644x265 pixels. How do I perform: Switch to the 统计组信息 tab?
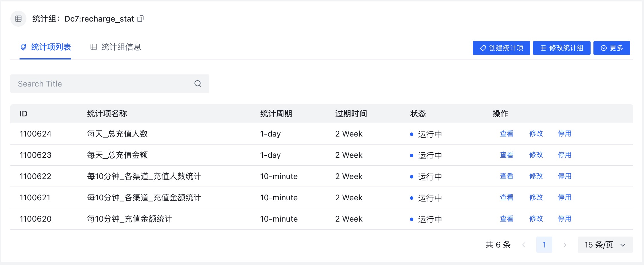tap(116, 47)
